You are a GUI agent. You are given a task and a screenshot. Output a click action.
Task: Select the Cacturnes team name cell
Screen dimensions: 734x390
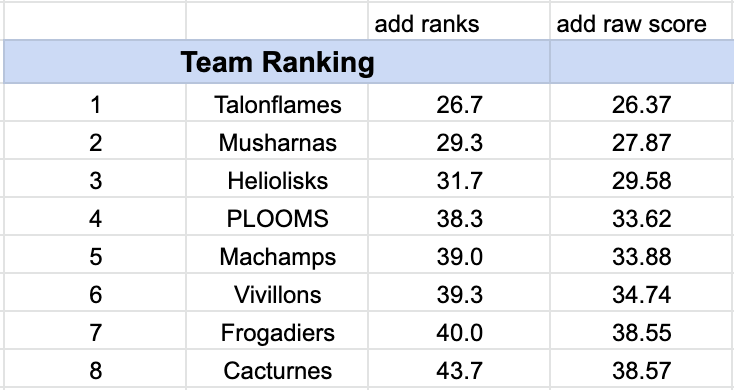[277, 369]
